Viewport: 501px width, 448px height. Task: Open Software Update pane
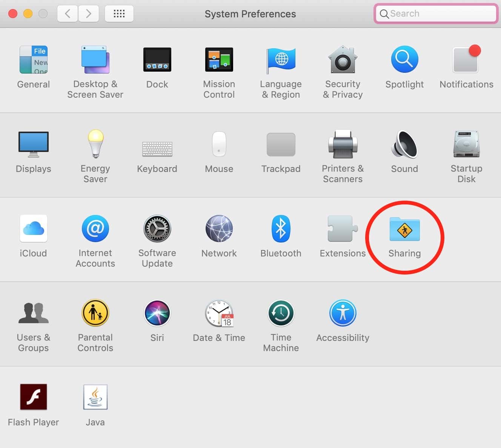tap(157, 229)
